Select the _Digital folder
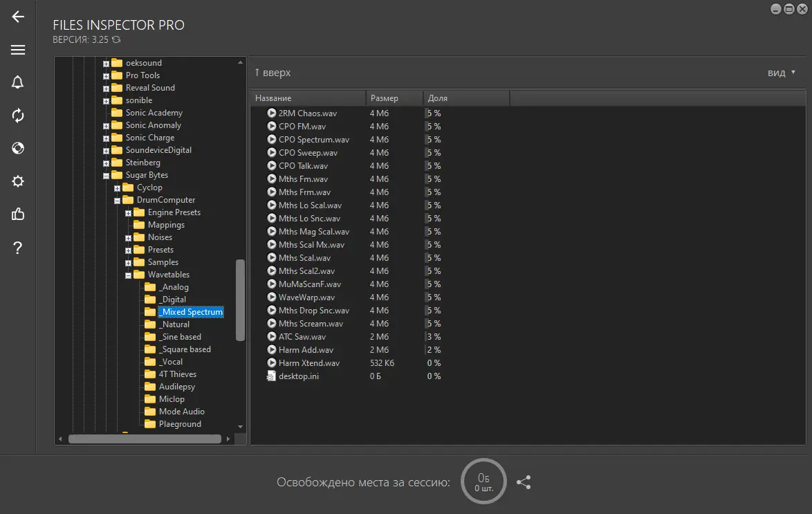 tap(172, 300)
